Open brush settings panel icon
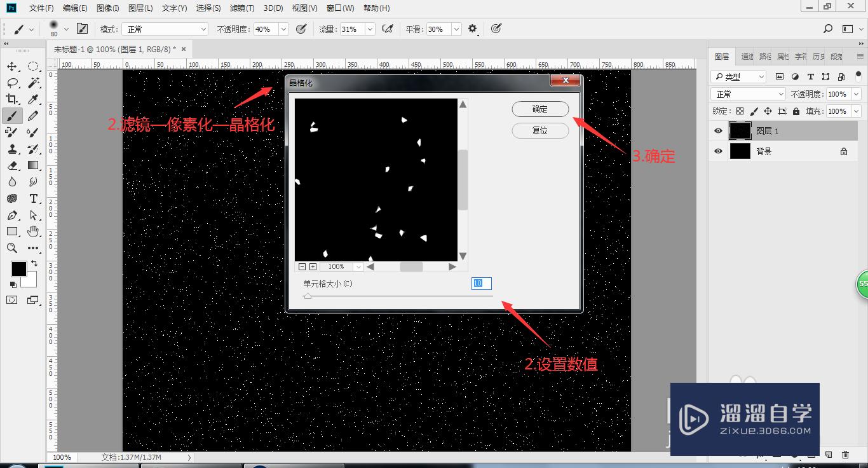This screenshot has width=868, height=468. [82, 29]
